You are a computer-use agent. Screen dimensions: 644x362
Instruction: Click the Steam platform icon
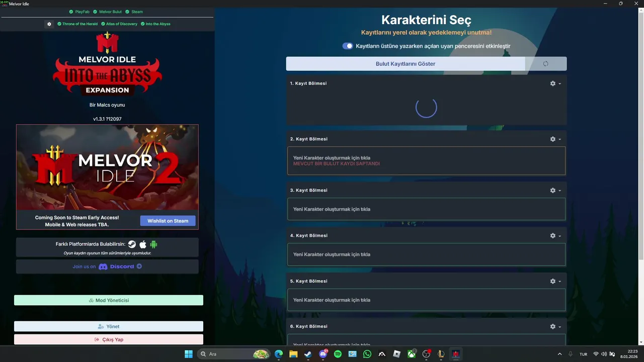tap(132, 244)
